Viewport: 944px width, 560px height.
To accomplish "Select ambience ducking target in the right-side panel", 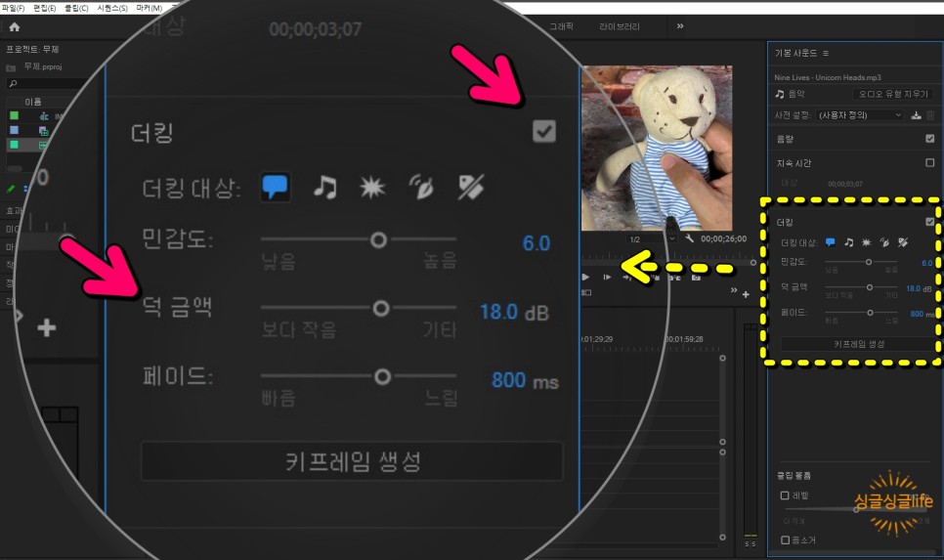I will click(884, 242).
